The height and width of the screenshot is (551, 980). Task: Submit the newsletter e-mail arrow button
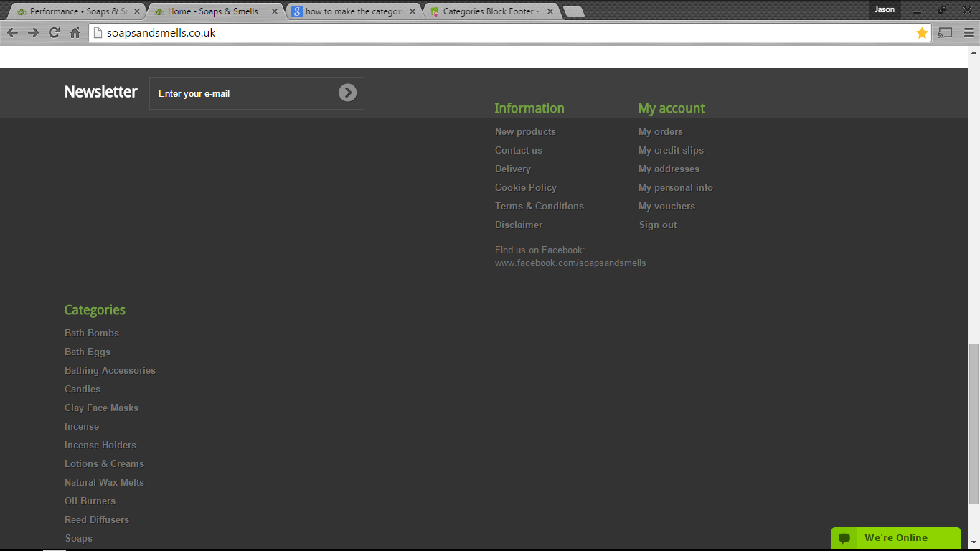pyautogui.click(x=347, y=93)
